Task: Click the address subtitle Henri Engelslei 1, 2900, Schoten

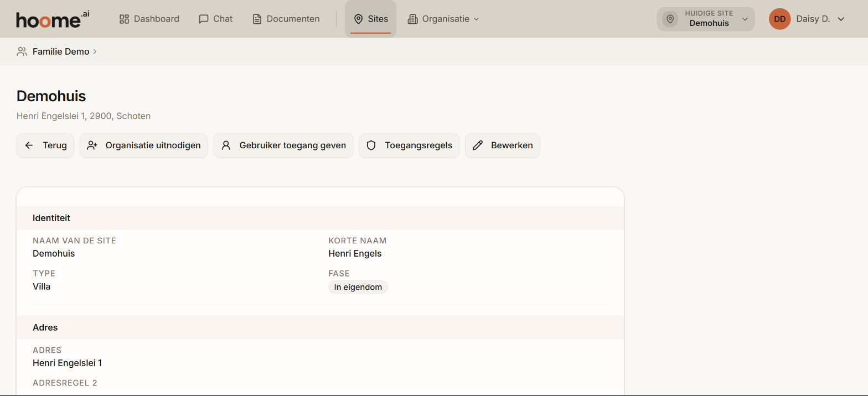Action: 84,116
